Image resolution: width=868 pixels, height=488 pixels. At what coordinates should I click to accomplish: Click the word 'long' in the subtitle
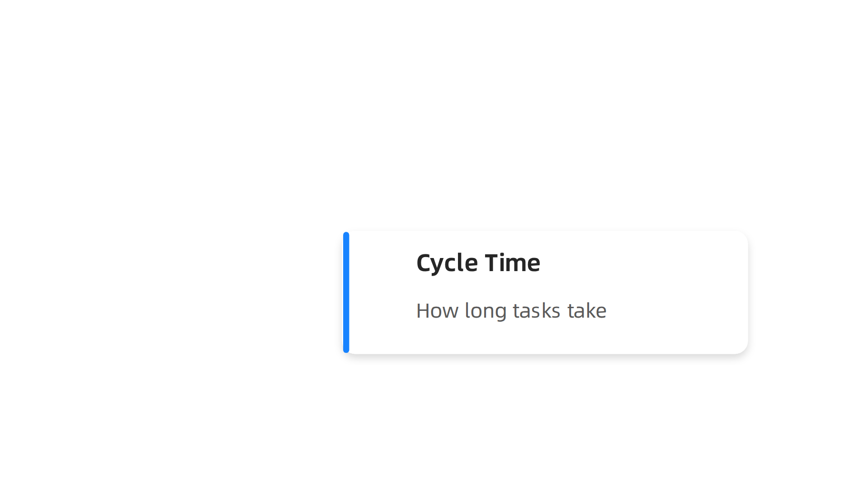[486, 312]
